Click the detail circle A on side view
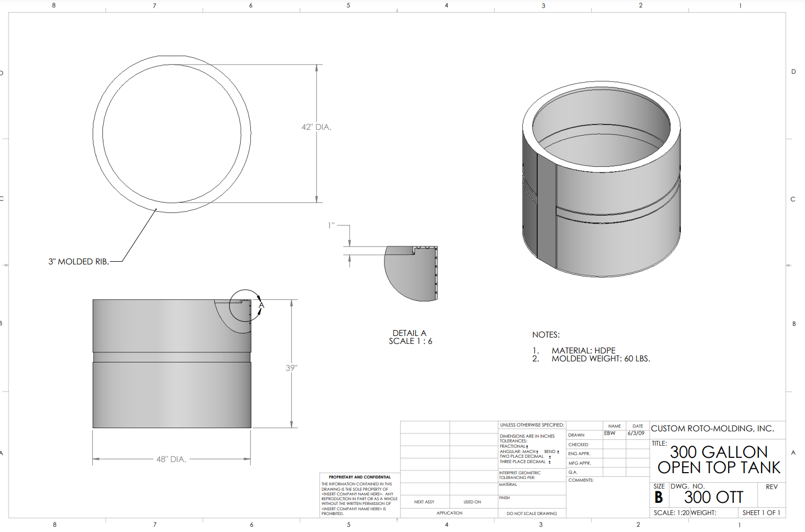805x532 pixels. (x=245, y=305)
